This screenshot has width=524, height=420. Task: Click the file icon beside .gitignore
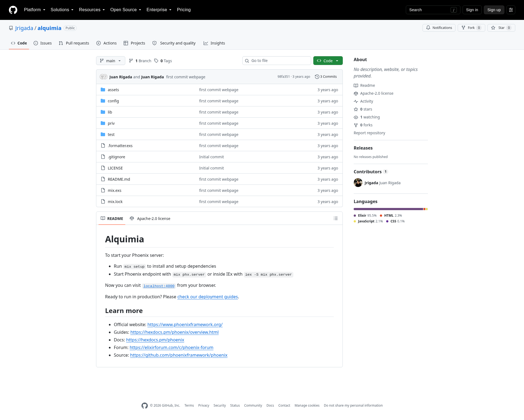tap(103, 157)
